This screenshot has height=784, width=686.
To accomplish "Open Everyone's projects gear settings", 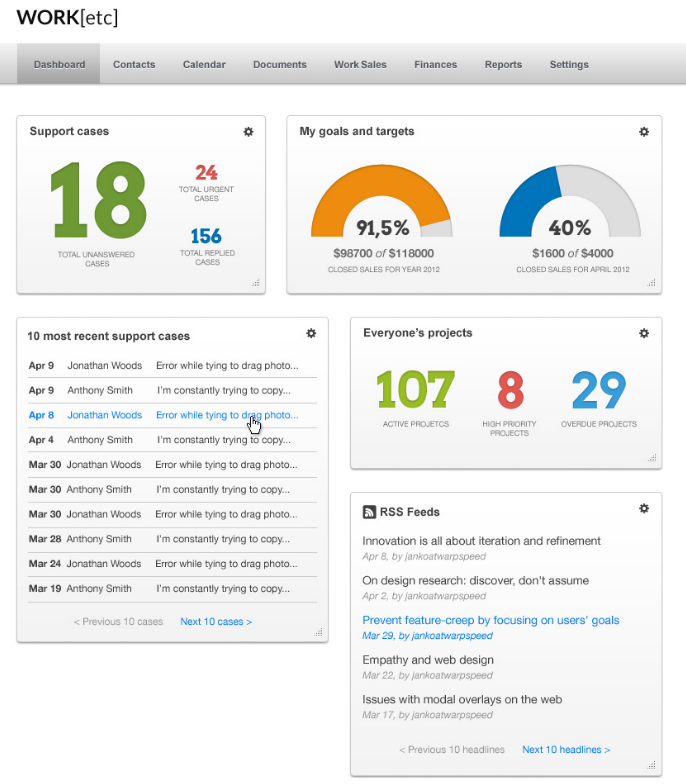I will point(644,333).
